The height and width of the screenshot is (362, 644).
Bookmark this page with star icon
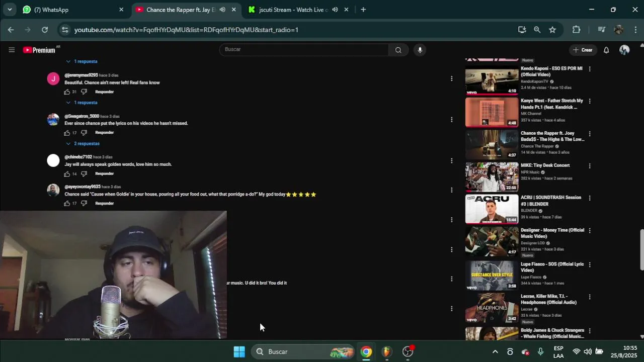(552, 30)
